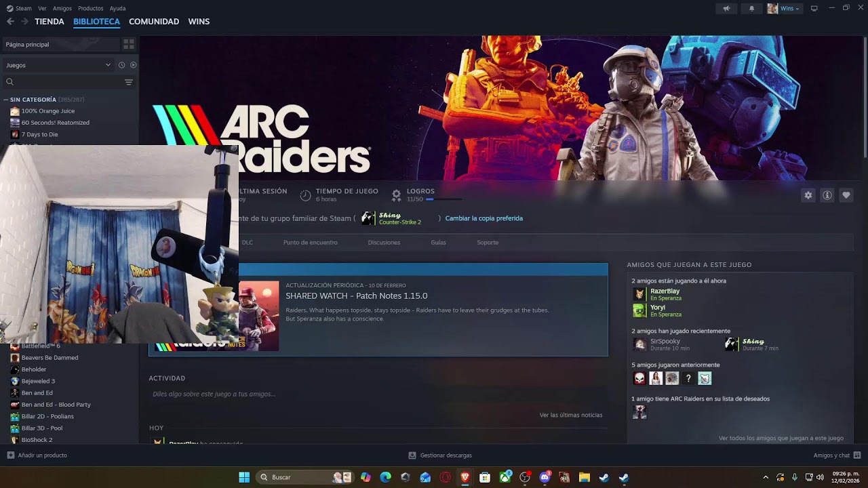Collapse the SIN CATEGORÍA section
This screenshot has height=488, width=868.
click(5, 100)
